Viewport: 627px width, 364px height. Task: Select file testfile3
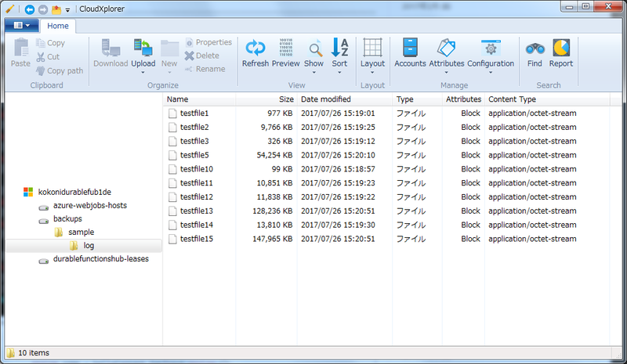point(194,142)
